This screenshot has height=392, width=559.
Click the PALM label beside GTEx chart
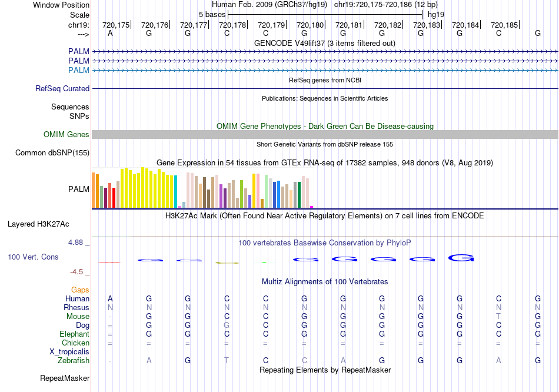tap(78, 189)
